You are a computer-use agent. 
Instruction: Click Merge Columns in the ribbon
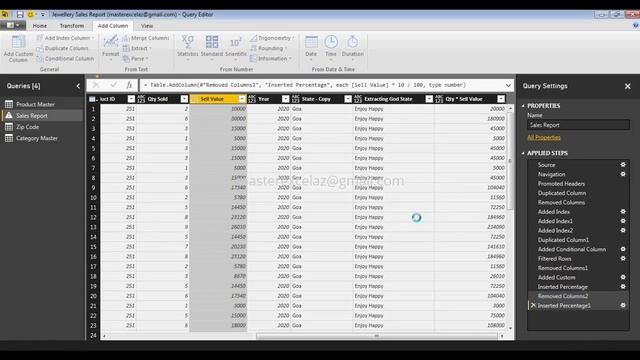pos(146,38)
